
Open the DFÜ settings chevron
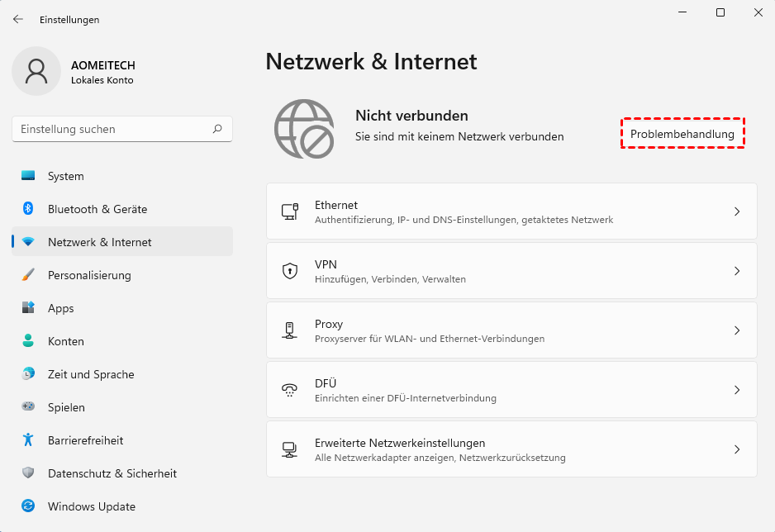(x=737, y=390)
